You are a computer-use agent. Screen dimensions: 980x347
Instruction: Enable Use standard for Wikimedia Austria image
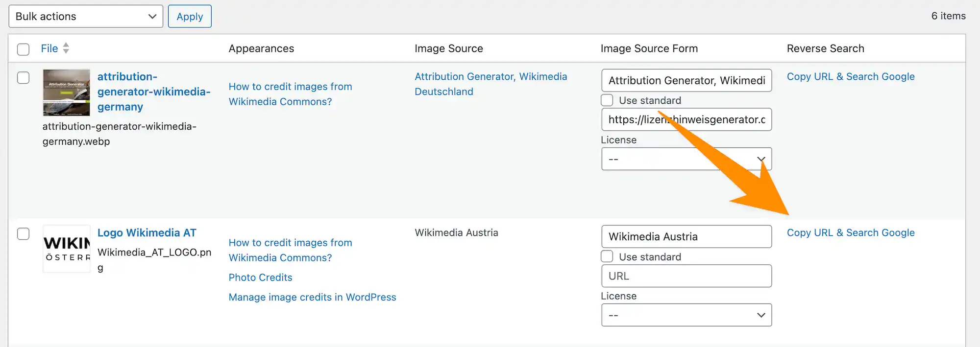point(607,256)
